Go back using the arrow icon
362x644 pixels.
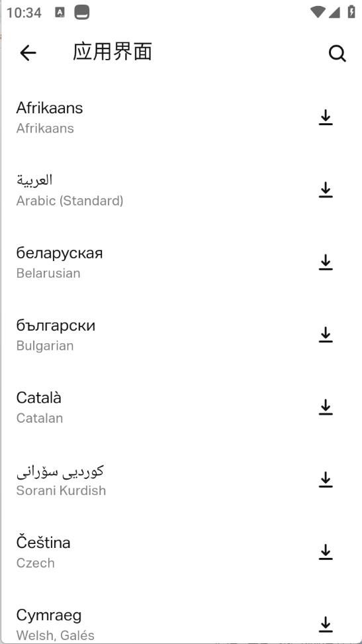tap(28, 52)
